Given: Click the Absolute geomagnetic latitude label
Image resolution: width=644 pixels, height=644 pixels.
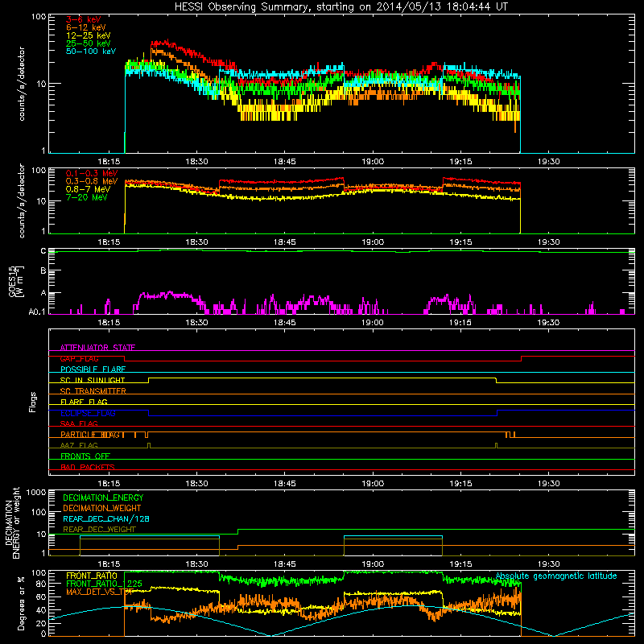Looking at the screenshot, I should click(556, 576).
